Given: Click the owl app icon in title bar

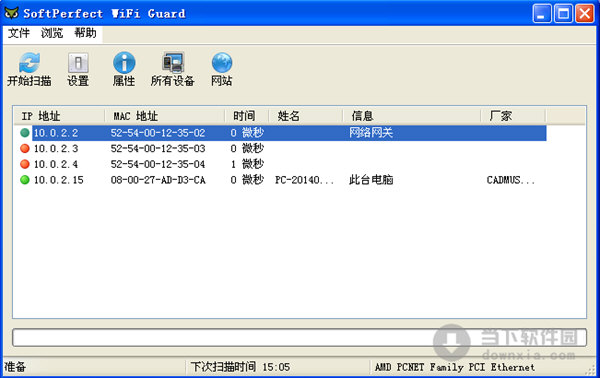Looking at the screenshot, I should [11, 13].
